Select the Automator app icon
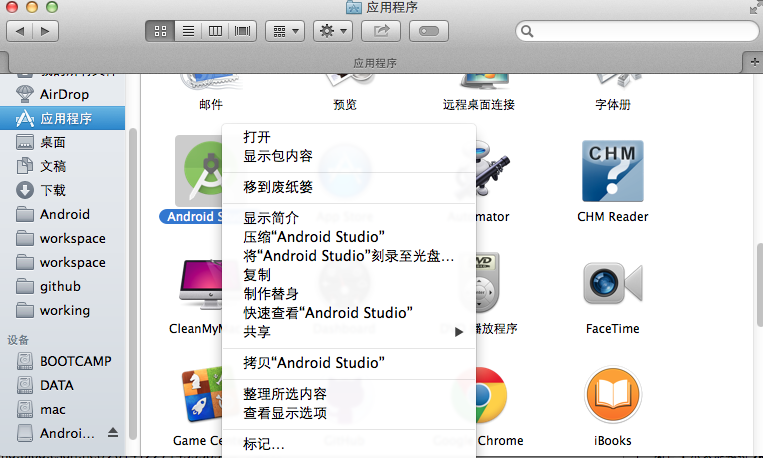This screenshot has width=763, height=458. [492, 170]
